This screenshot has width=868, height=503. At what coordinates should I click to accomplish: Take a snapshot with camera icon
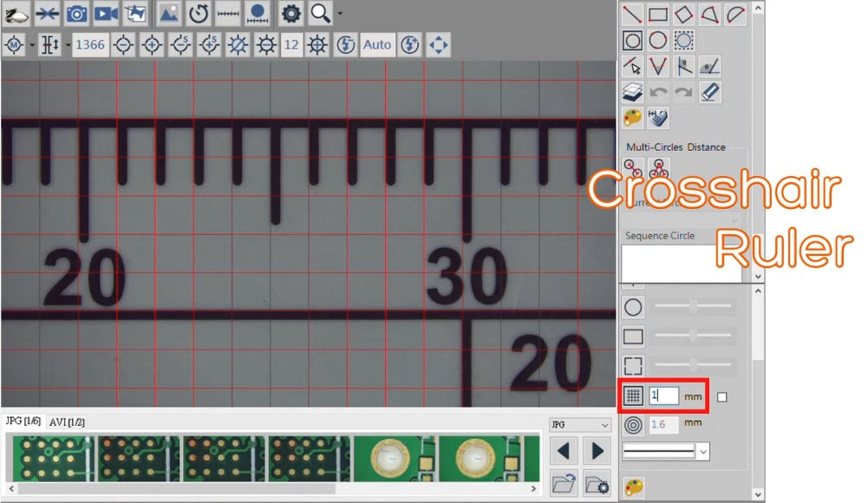(76, 13)
